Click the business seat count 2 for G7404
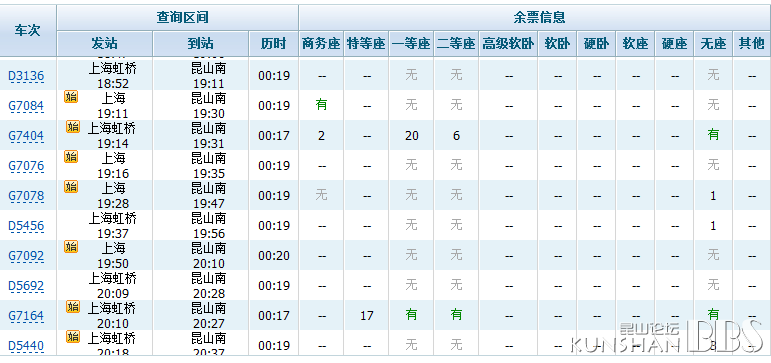The width and height of the screenshot is (771, 363). point(321,136)
